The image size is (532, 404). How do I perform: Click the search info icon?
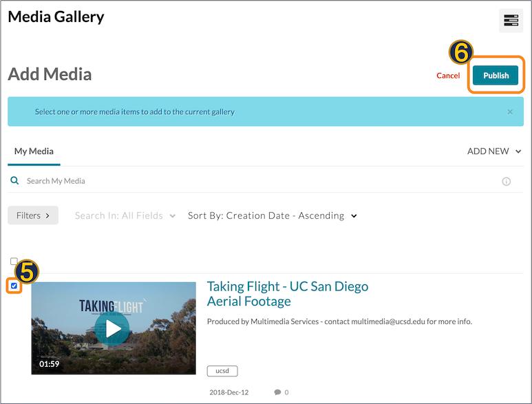[x=506, y=182]
